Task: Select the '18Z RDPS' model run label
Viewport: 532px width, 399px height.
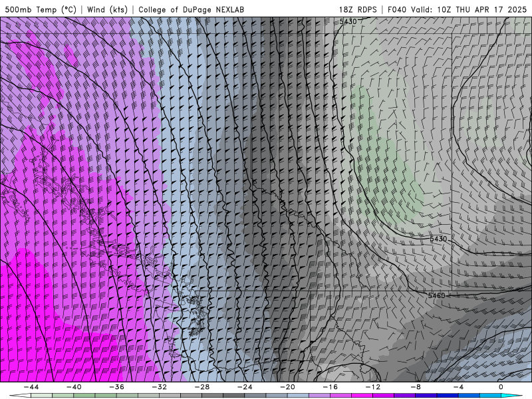Action: click(x=358, y=9)
